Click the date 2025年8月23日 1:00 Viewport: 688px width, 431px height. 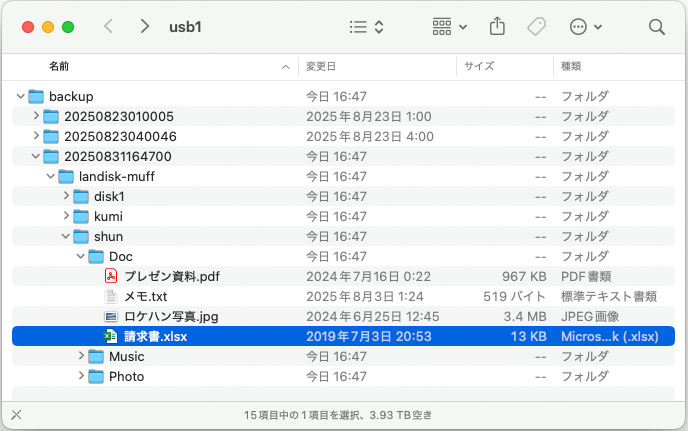point(369,116)
